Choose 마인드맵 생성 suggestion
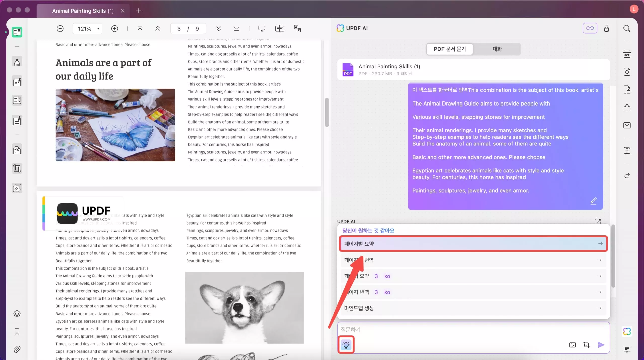The width and height of the screenshot is (644, 360). [x=473, y=308]
